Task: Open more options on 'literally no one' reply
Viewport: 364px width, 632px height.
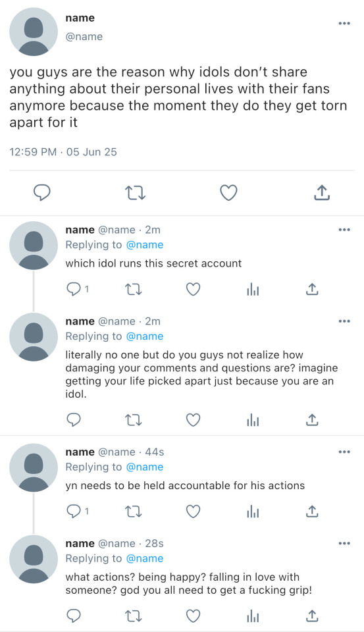Action: (344, 321)
